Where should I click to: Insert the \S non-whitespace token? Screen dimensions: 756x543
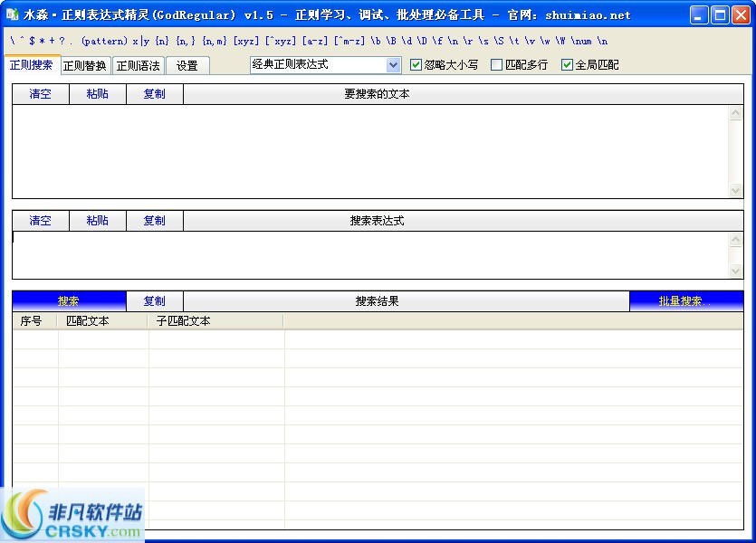click(x=499, y=41)
